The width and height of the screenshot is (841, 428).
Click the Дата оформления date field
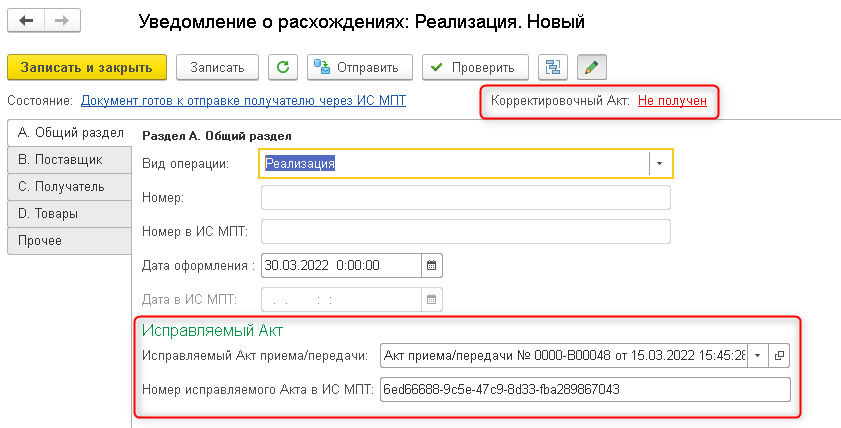point(342,265)
